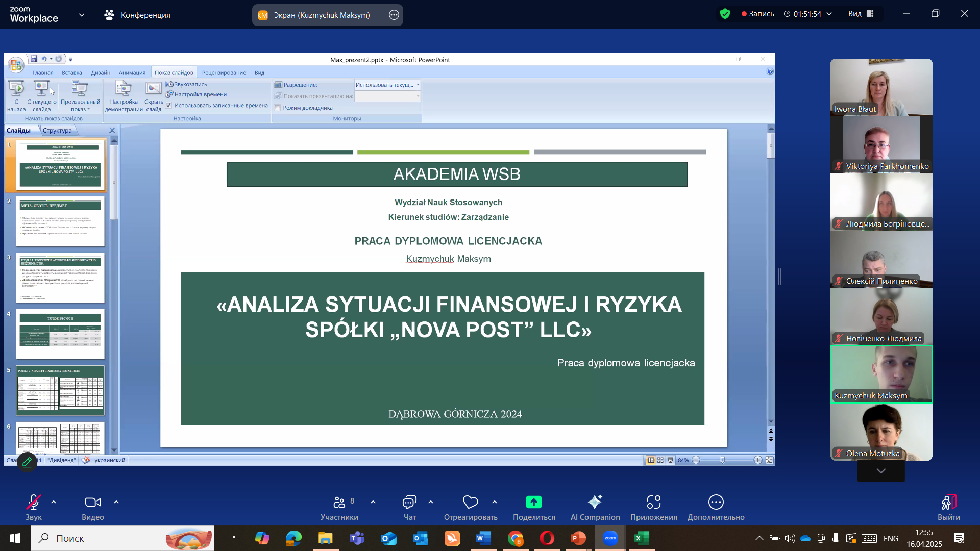Launch AI Companion sparkle icon

pyautogui.click(x=595, y=503)
